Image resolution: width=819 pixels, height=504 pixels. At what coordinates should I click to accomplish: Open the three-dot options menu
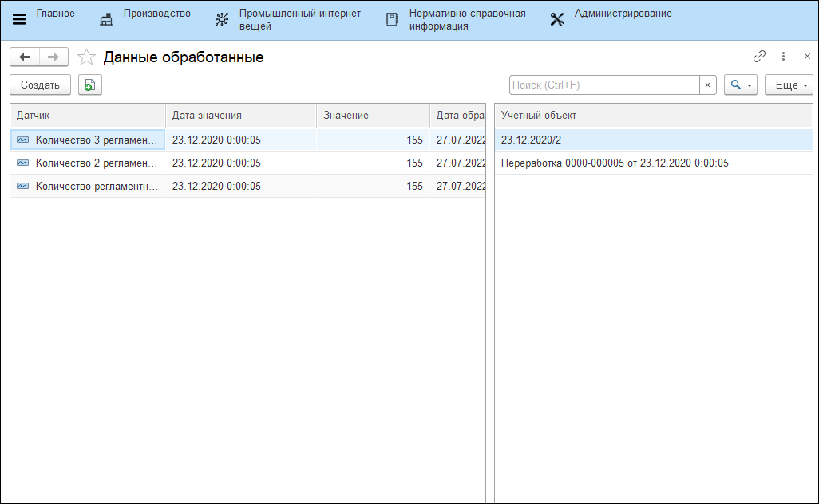click(783, 57)
